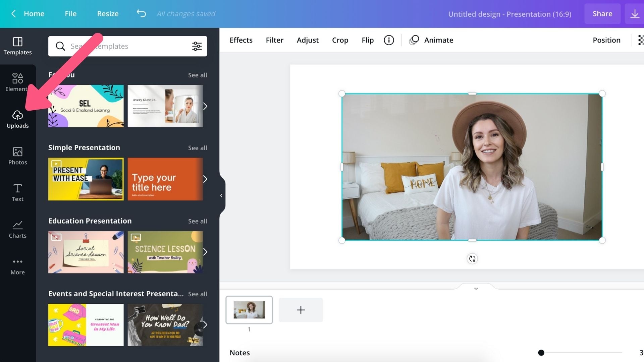The height and width of the screenshot is (362, 644).
Task: Add a new page with plus button
Action: (301, 310)
